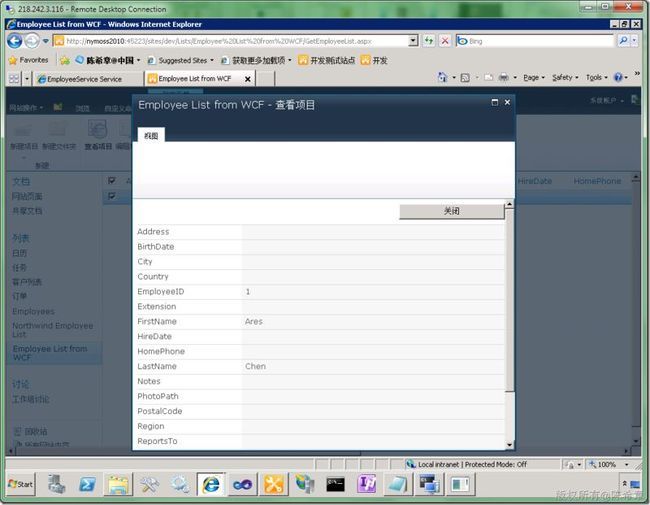The image size is (650, 505).
Task: Open a new blank tab
Action: click(x=265, y=79)
